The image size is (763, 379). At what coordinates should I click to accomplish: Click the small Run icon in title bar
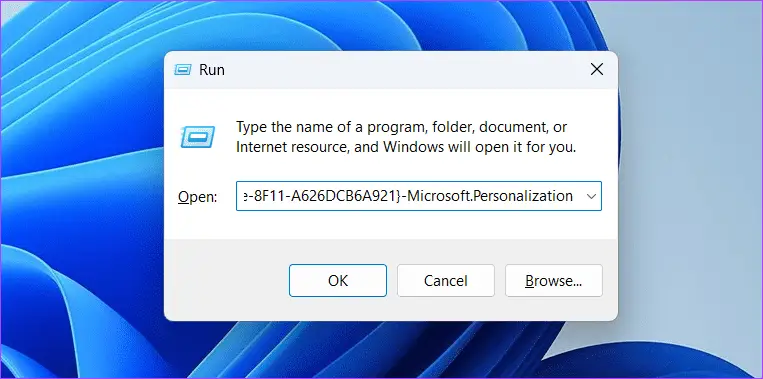tap(182, 70)
